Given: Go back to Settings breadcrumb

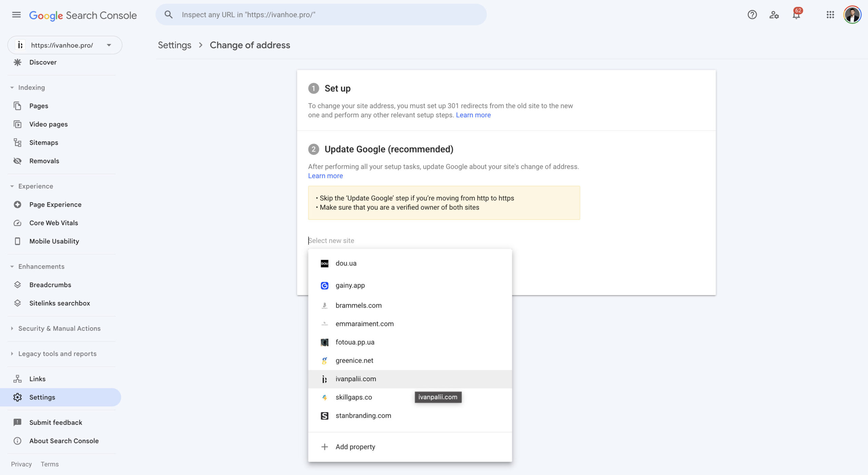Looking at the screenshot, I should pos(174,45).
